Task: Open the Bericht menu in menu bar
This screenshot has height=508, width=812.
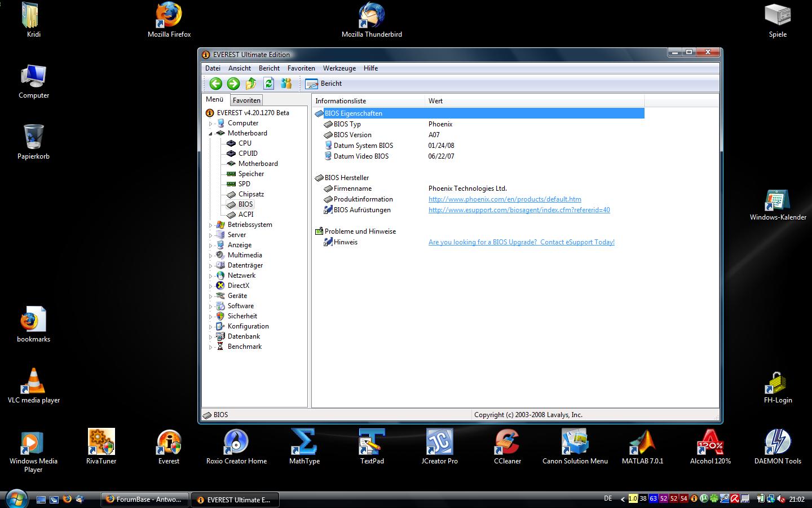Action: 269,68
